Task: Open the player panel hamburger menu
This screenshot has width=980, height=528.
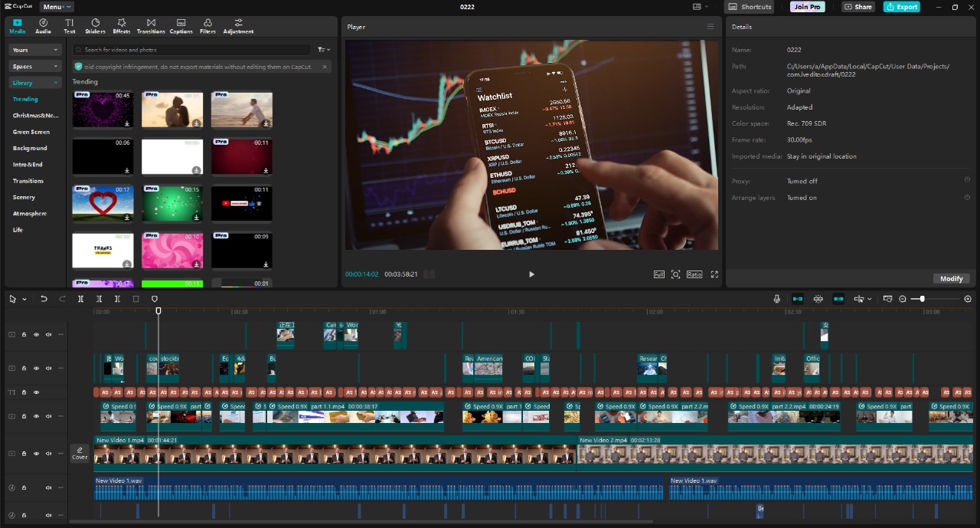Action: (710, 27)
